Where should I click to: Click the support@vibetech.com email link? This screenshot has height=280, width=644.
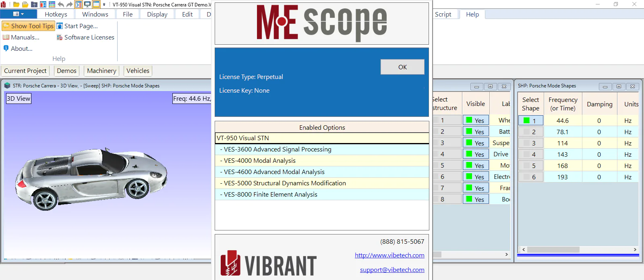392,270
